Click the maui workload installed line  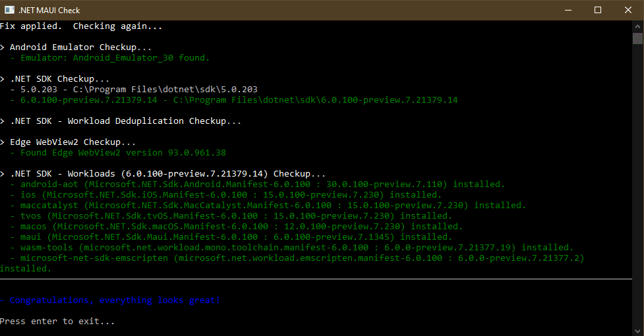point(231,237)
